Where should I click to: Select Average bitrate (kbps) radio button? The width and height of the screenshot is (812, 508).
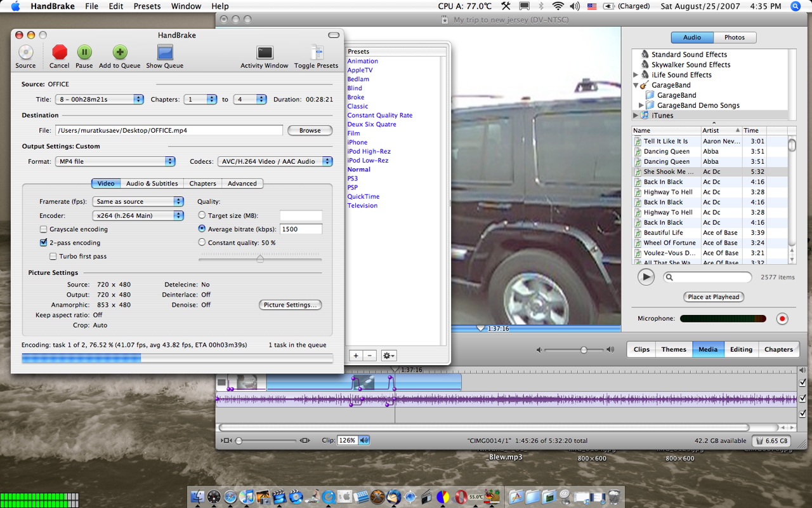coord(202,229)
